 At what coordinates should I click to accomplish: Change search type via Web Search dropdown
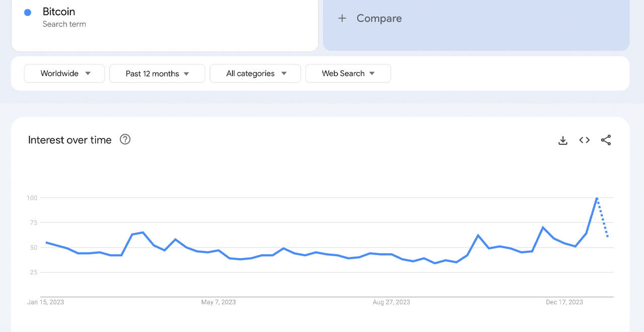point(348,73)
